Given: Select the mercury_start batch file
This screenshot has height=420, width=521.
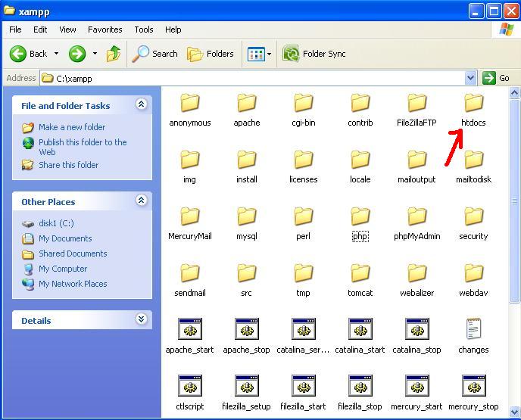Looking at the screenshot, I should tap(416, 393).
